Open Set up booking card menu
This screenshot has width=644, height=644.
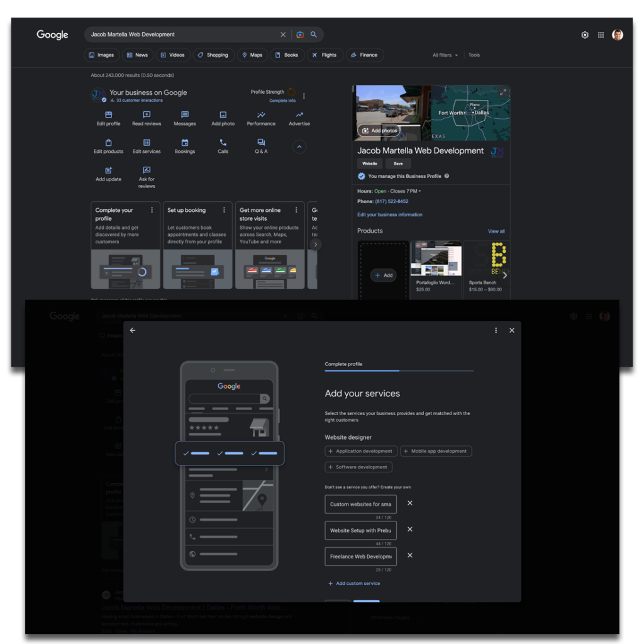pos(224,210)
